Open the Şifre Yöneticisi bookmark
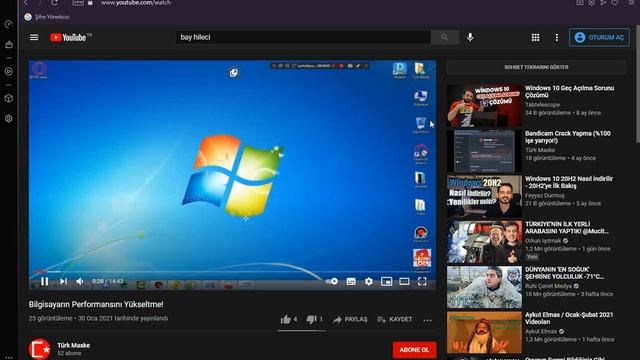This screenshot has width=640, height=360. point(47,17)
